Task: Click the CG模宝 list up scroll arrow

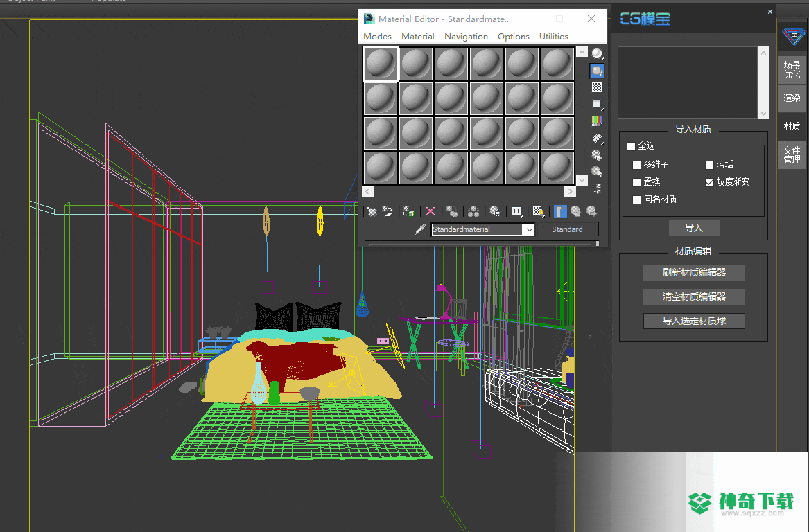Action: 764,53
